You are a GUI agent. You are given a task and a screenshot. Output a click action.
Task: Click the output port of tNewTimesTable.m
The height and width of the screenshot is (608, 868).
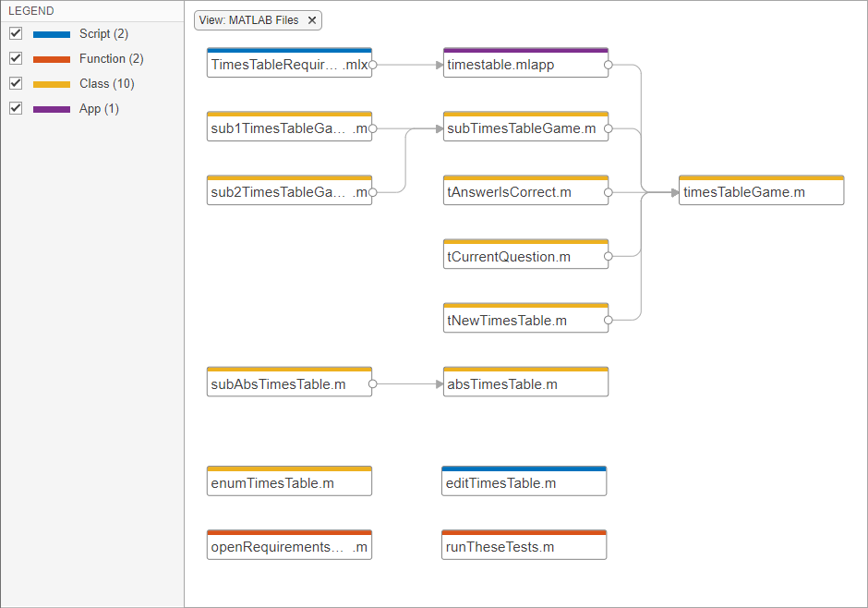tap(609, 321)
